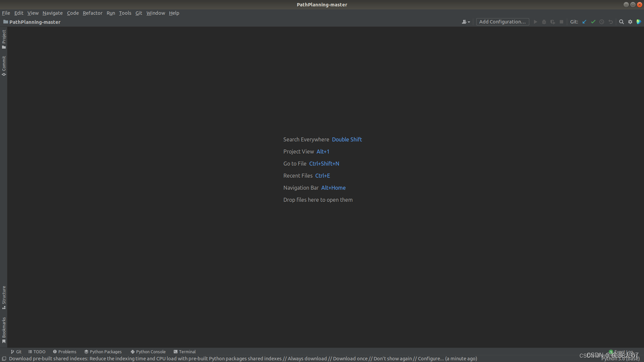Click the Navigate menu item
Screen dimensions: 644x362
point(52,13)
